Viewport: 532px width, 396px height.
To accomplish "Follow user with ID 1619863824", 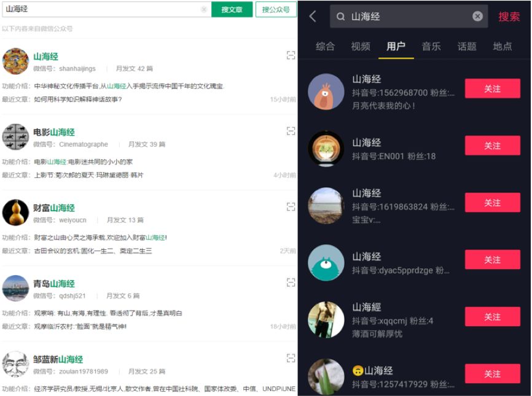I will pos(492,203).
